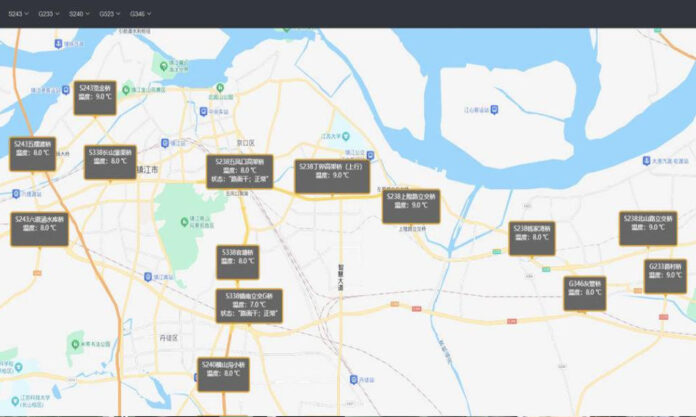Select the S238 北山路立交桥 temperature card
The height and width of the screenshot is (417, 696).
tap(648, 228)
